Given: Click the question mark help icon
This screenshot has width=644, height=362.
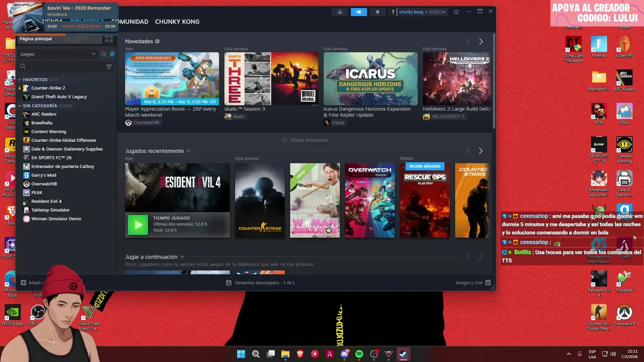Looking at the screenshot, I should tap(393, 12).
